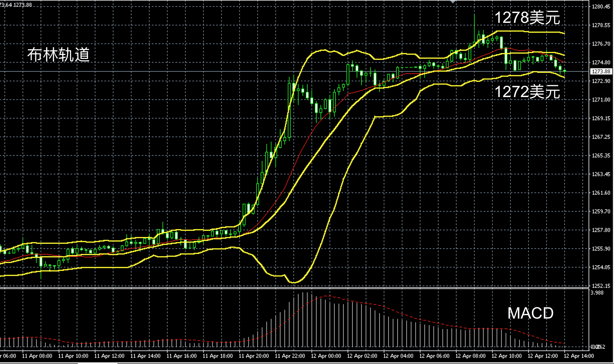Click the 12 Apr 14:00 time label

(x=578, y=356)
